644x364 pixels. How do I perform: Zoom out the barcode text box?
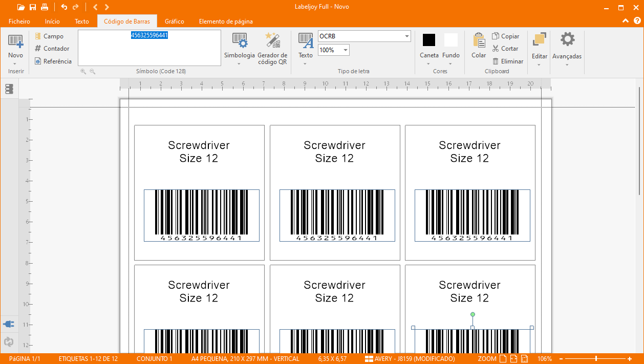tap(93, 72)
